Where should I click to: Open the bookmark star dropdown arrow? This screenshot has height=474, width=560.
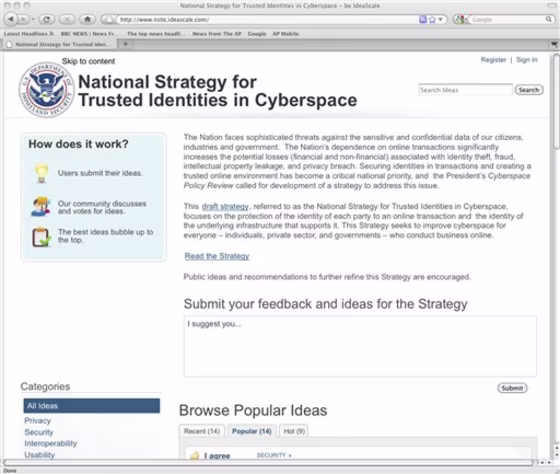pyautogui.click(x=440, y=19)
